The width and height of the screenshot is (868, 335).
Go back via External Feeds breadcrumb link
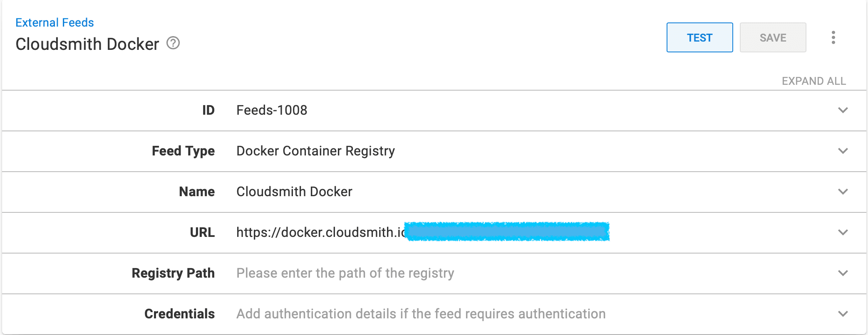coord(55,22)
